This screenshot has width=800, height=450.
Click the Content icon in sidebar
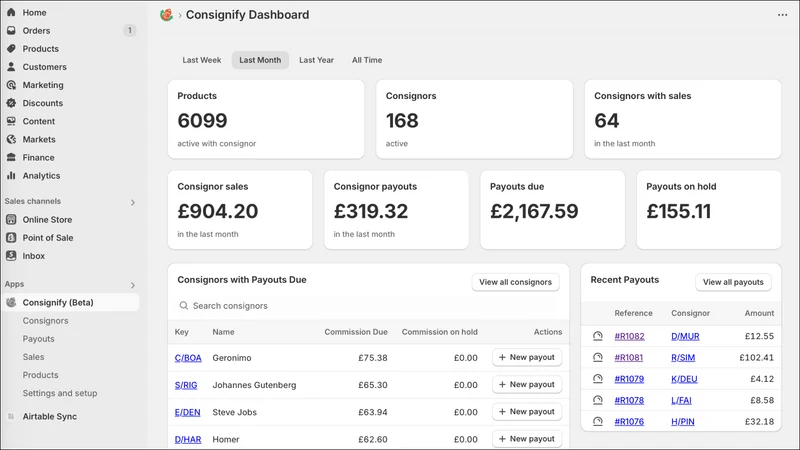tap(11, 121)
